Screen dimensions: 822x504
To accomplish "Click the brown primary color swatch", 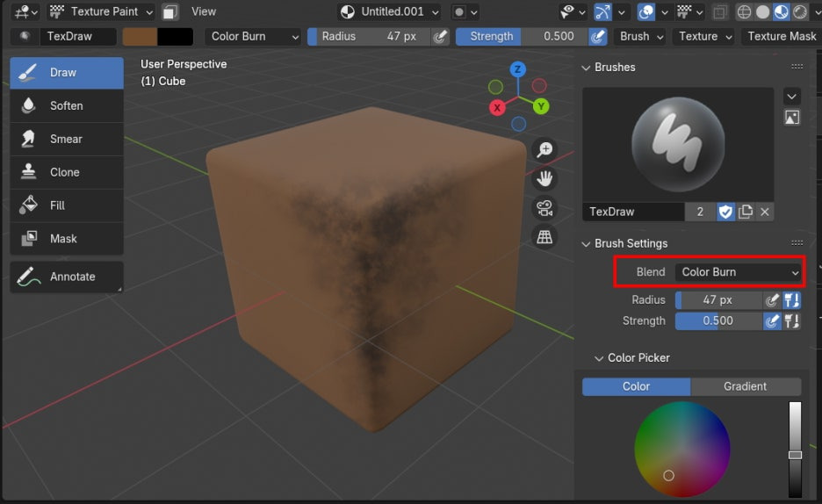I will click(140, 36).
